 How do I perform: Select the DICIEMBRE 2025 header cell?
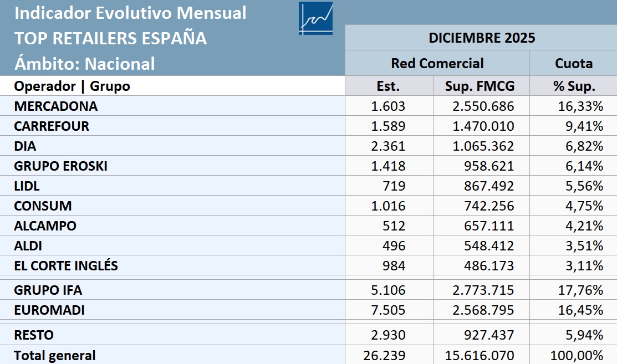point(481,38)
